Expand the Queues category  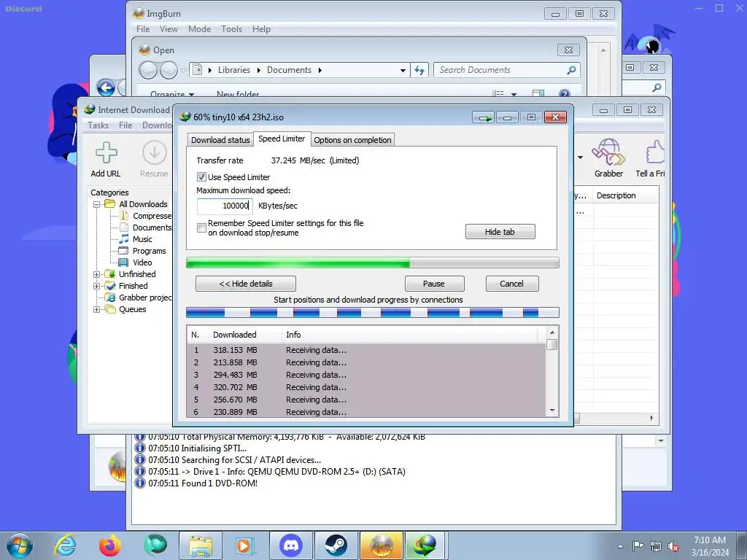[97, 309]
